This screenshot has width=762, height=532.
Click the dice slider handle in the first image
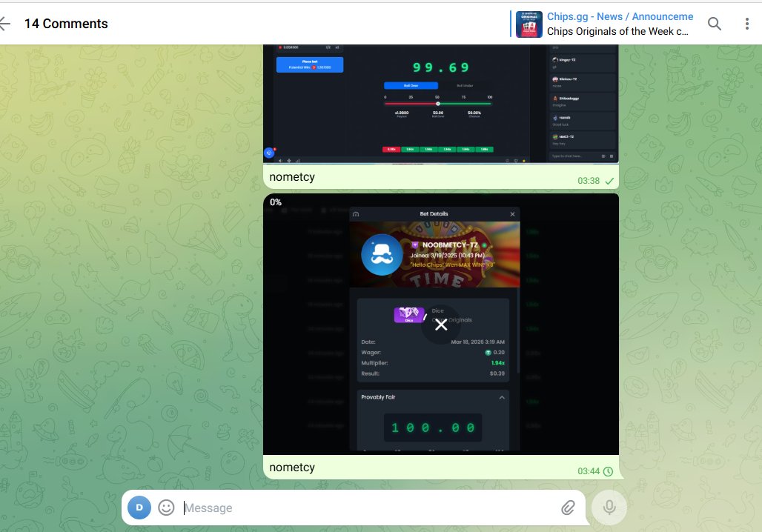pos(438,104)
